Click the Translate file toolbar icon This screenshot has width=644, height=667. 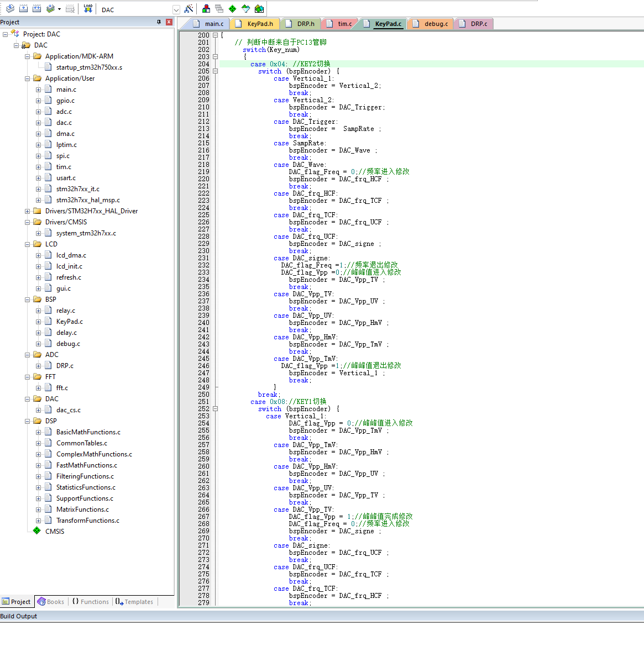(x=10, y=9)
